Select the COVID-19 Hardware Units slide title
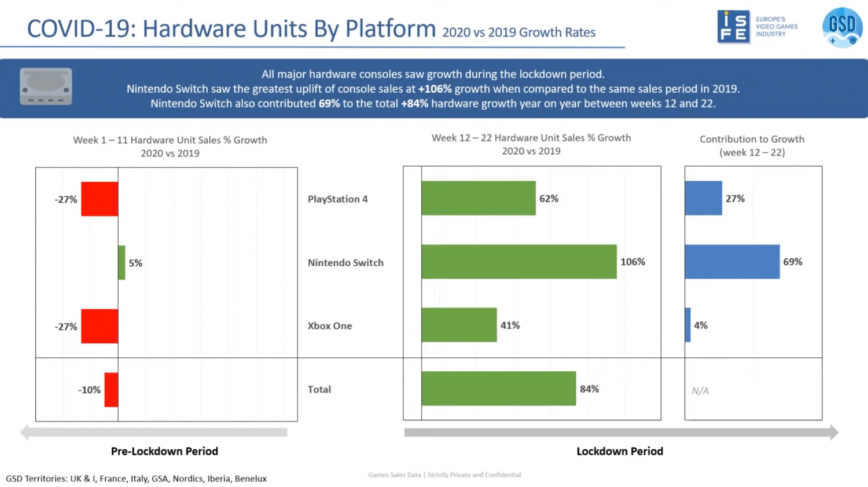Image resolution: width=868 pixels, height=487 pixels. [x=231, y=29]
